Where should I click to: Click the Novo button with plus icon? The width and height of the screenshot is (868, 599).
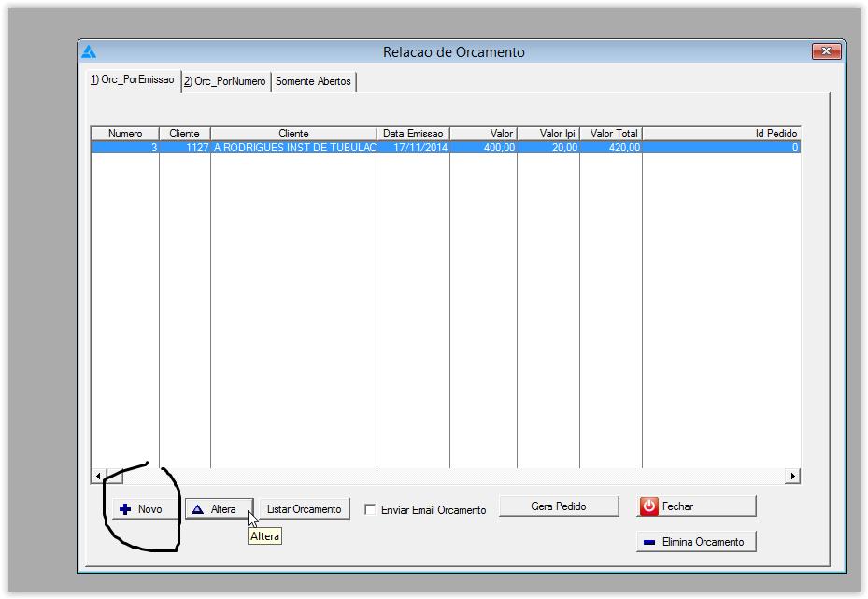click(146, 509)
